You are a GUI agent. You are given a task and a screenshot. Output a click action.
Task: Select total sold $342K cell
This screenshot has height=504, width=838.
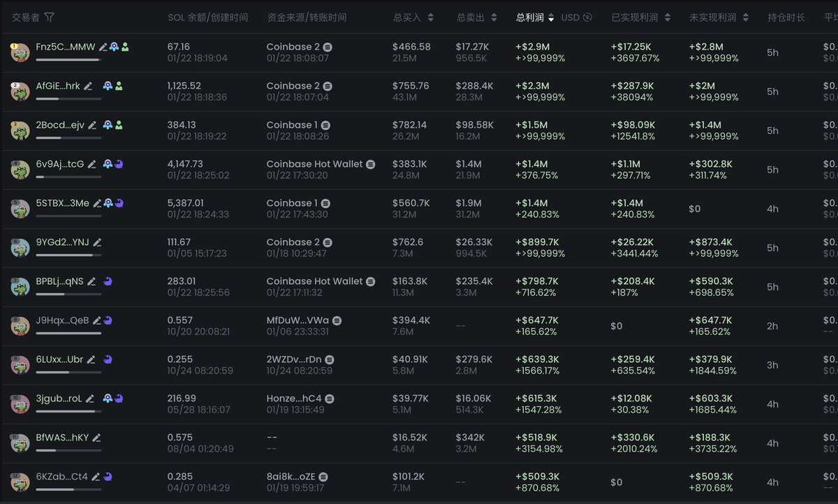(470, 438)
